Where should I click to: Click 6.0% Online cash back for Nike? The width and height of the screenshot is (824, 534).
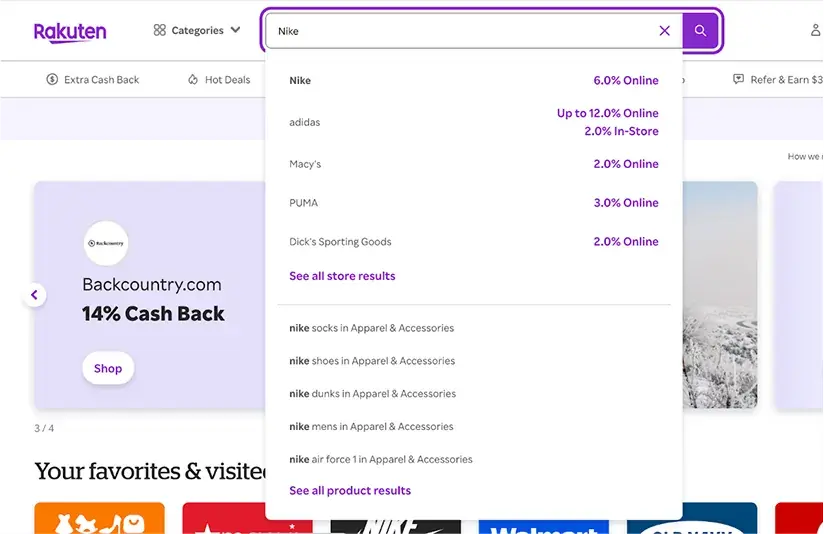point(626,80)
